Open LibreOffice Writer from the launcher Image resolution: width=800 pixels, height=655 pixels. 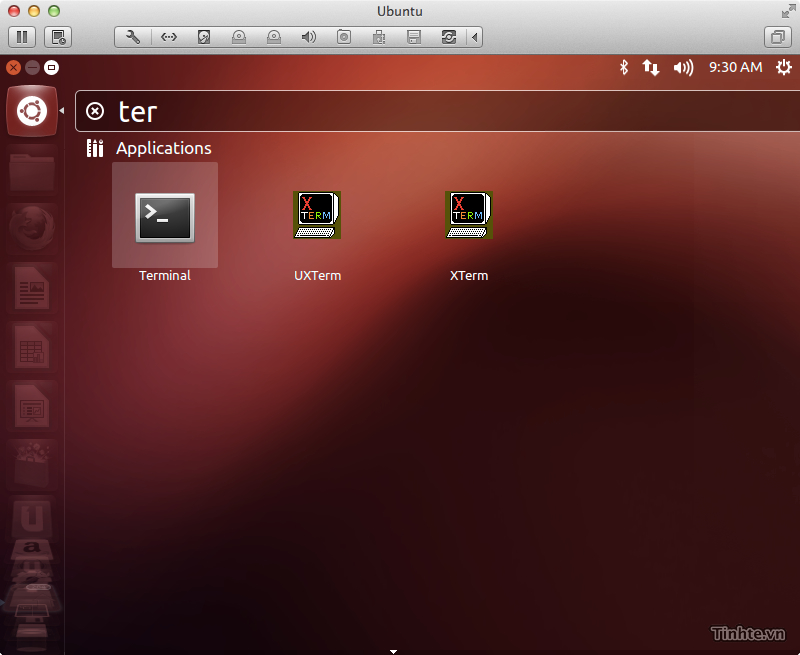pyautogui.click(x=32, y=288)
